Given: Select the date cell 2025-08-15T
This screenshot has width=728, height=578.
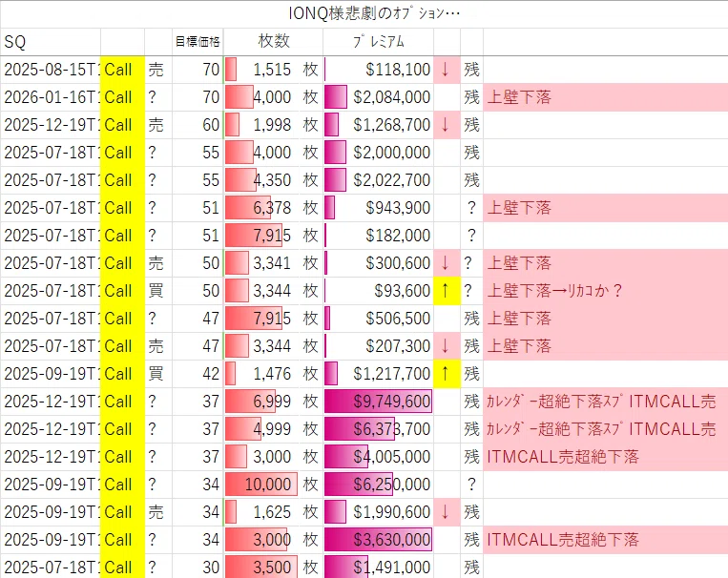Looking at the screenshot, I should click(51, 70).
